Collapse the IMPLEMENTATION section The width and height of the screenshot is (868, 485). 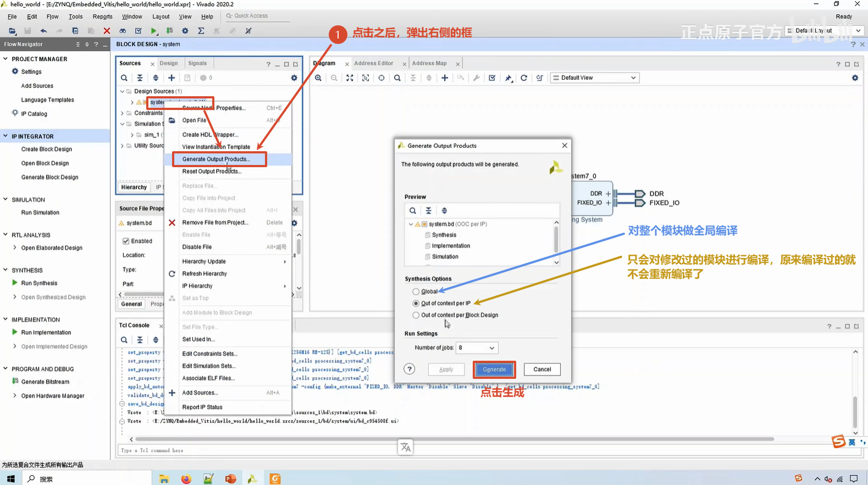[5, 319]
